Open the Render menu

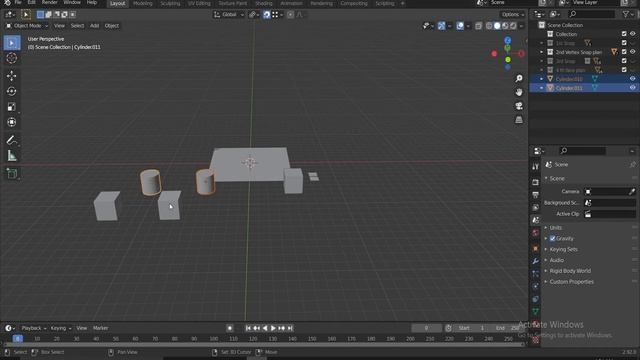pos(49,2)
